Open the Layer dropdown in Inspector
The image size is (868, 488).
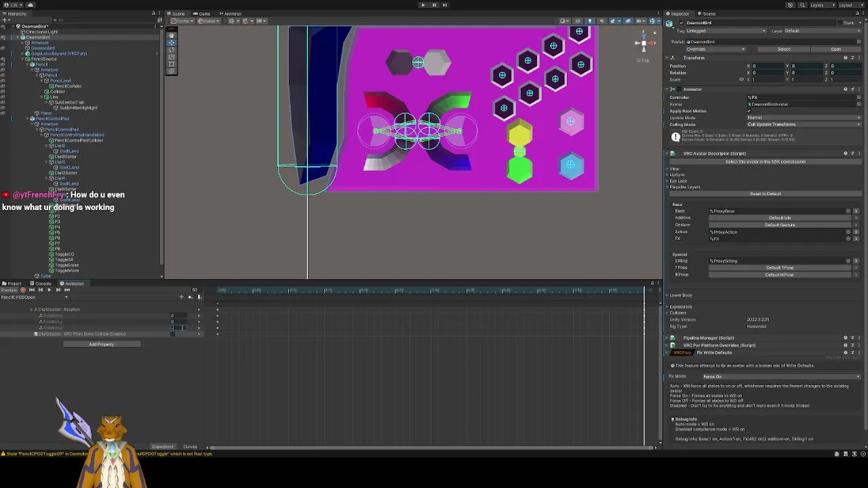822,31
